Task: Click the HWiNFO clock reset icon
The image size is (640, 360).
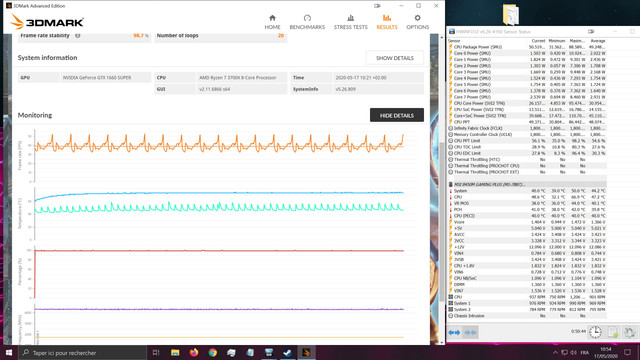Action: pos(595,332)
